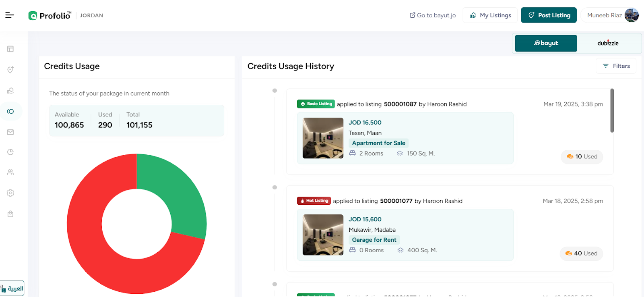This screenshot has height=297, width=644.
Task: Click the bed icon beside 2 Rooms
Action: point(353,153)
